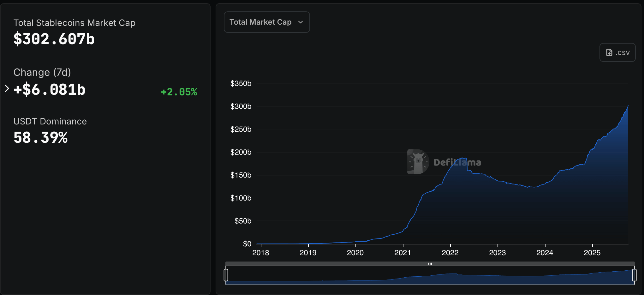Click the $50b y-axis label
The image size is (644, 295).
[243, 221]
